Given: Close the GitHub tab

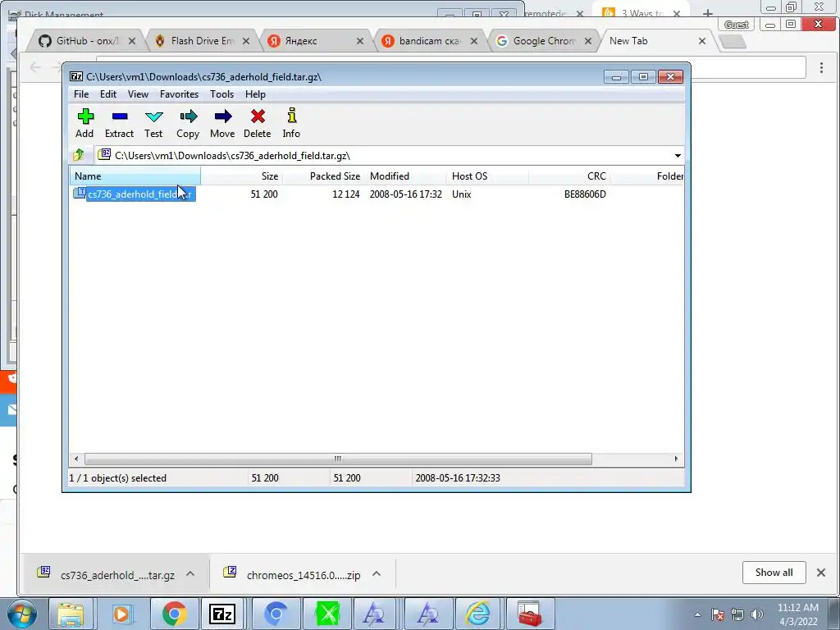Looking at the screenshot, I should pyautogui.click(x=132, y=41).
